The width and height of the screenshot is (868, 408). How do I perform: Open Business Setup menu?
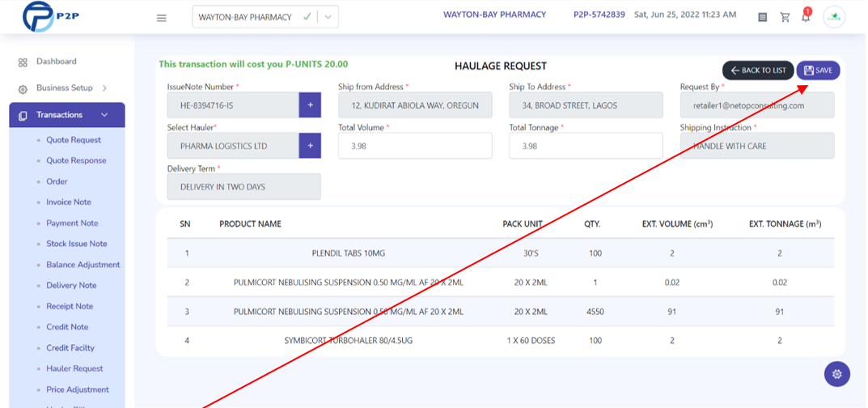pos(64,88)
